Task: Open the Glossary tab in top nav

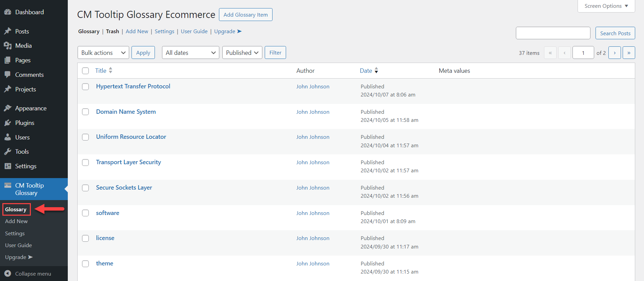Action: point(89,31)
